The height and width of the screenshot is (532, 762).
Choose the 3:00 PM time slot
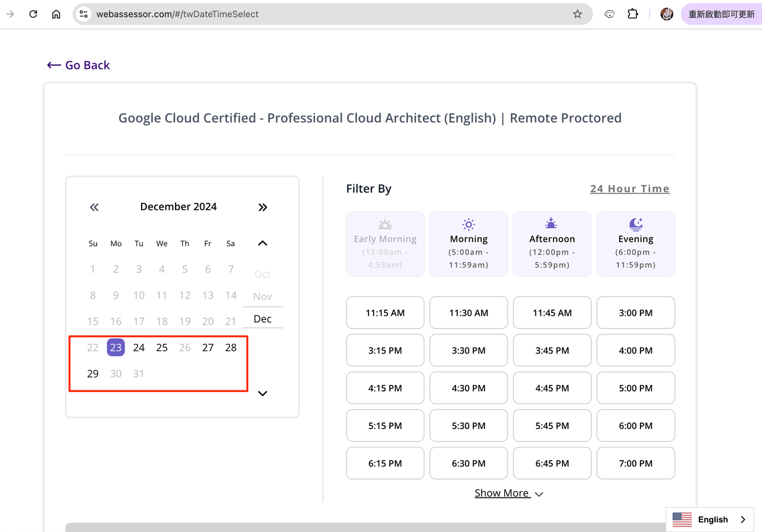click(x=636, y=312)
